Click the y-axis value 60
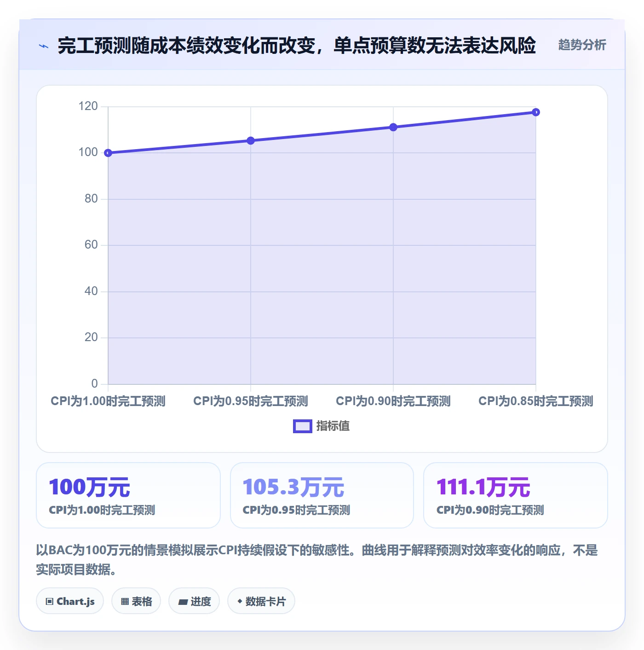Image resolution: width=644 pixels, height=650 pixels. click(91, 245)
